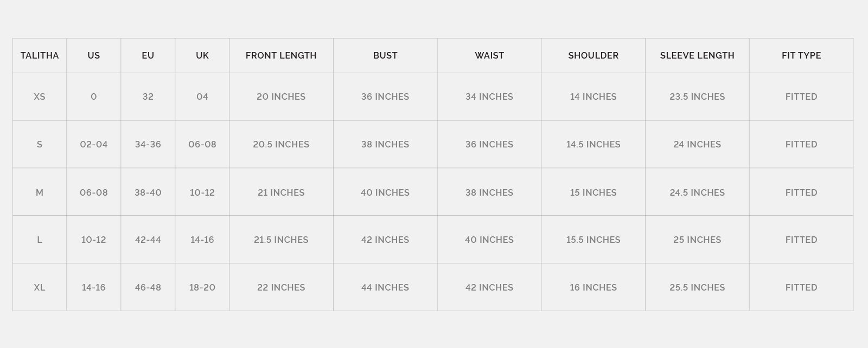Select the 34 INCHES waist cell
This screenshot has height=348, width=868.
[x=489, y=96]
